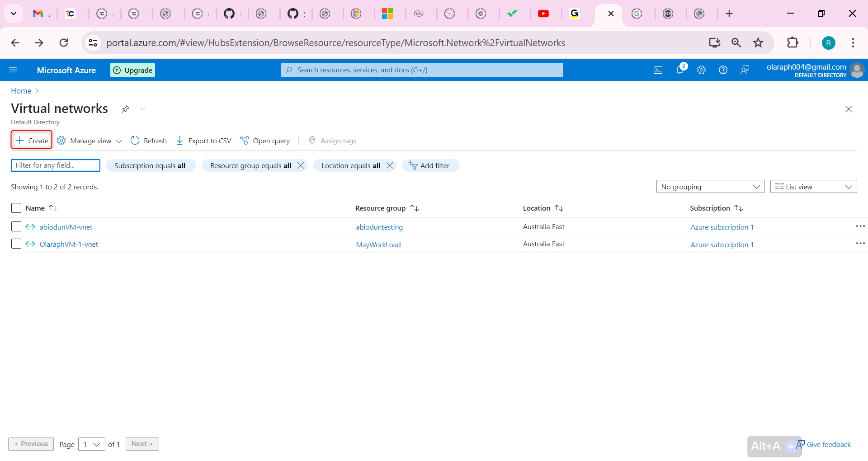Open the No grouping dropdown
Screen dimensions: 868x461
click(x=710, y=187)
